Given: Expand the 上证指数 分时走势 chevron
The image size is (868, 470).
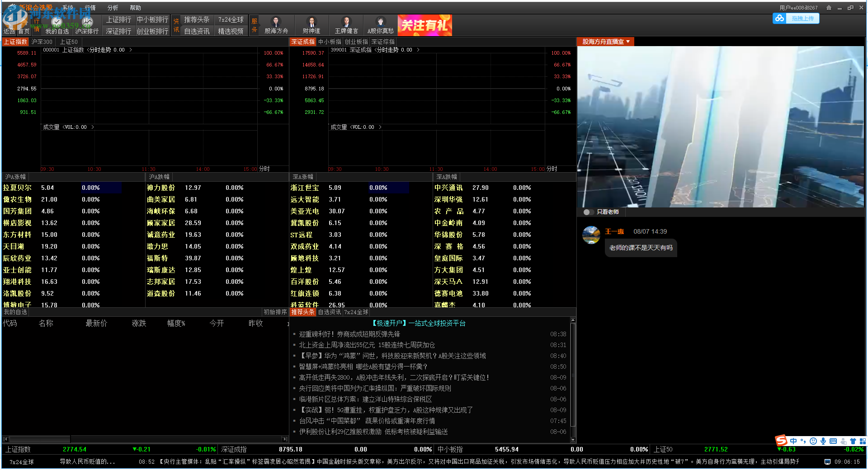Looking at the screenshot, I should 131,50.
